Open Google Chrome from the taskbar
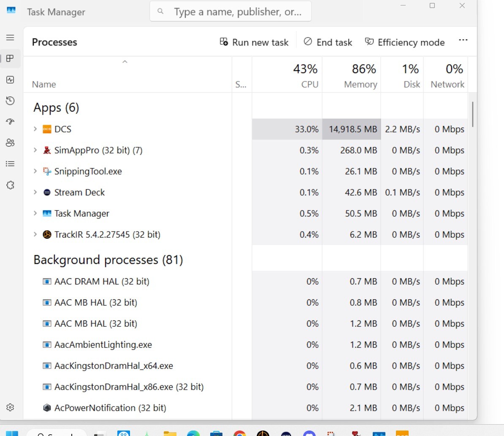 click(239, 433)
